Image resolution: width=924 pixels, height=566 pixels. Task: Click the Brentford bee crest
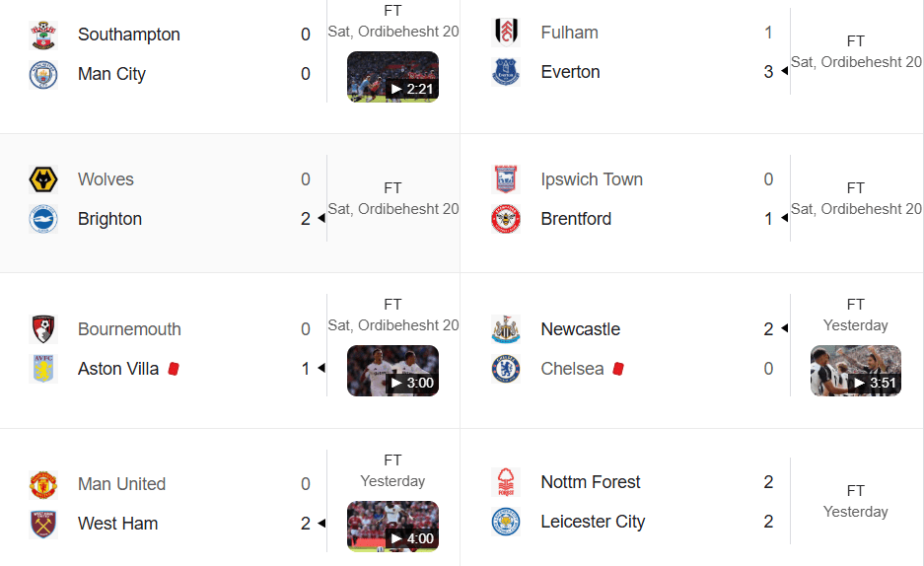pyautogui.click(x=506, y=219)
